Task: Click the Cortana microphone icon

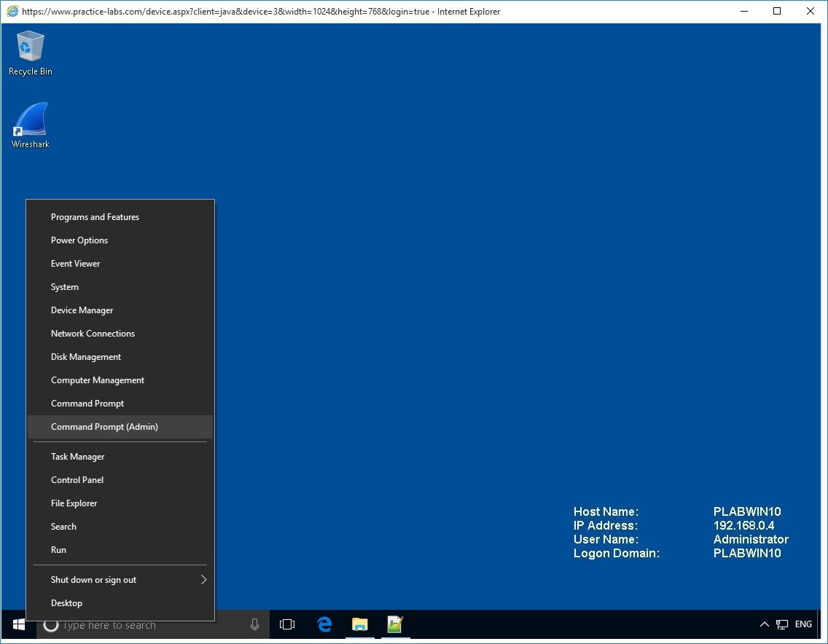Action: [x=254, y=624]
